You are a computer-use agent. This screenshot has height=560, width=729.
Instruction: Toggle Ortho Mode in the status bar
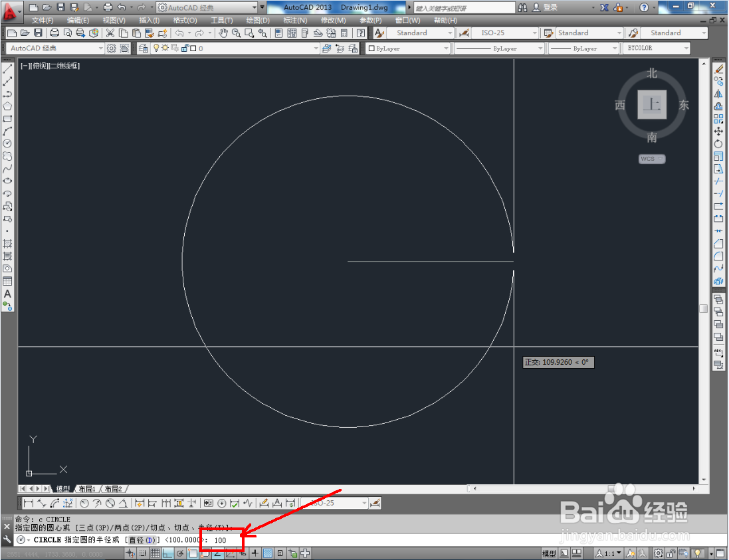pyautogui.click(x=167, y=553)
